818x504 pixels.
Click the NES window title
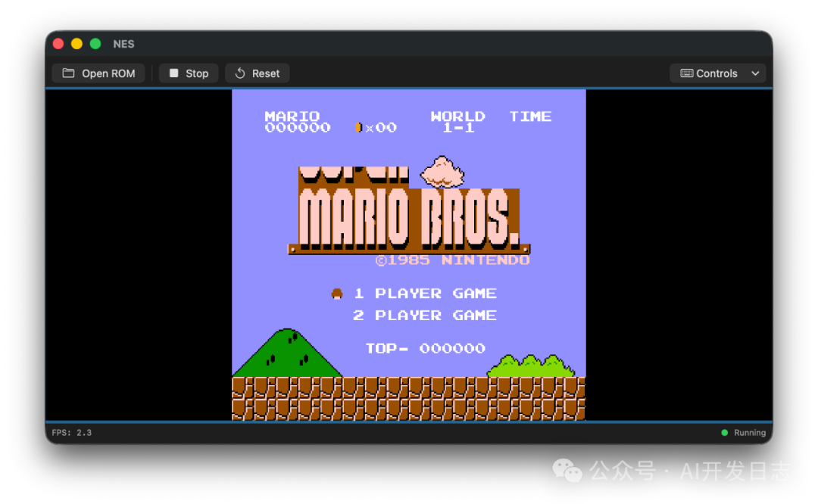[123, 45]
